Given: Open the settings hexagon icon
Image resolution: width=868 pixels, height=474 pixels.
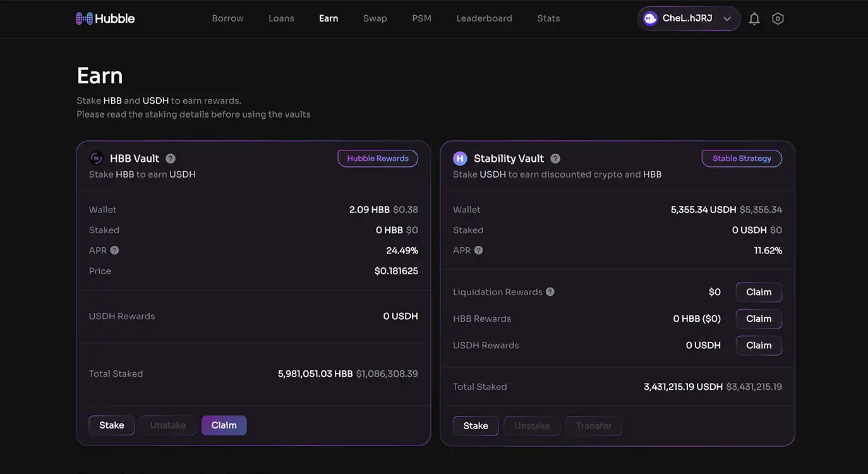Looking at the screenshot, I should point(778,19).
